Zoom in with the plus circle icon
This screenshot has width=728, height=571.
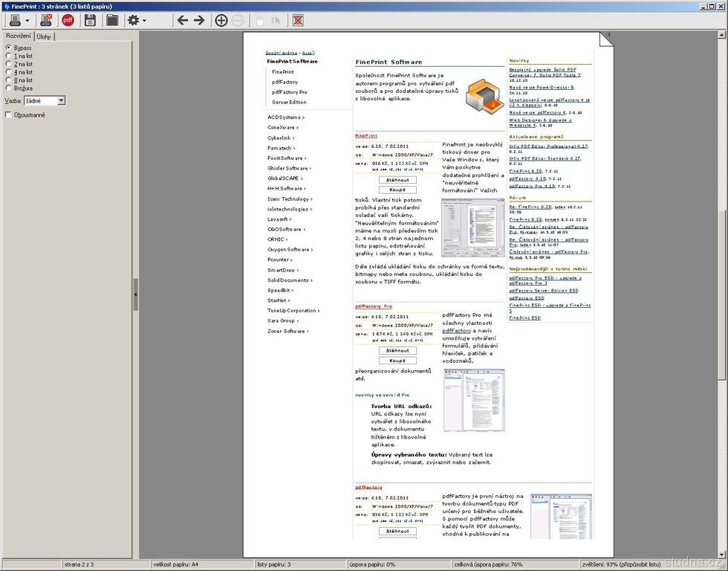pos(221,20)
